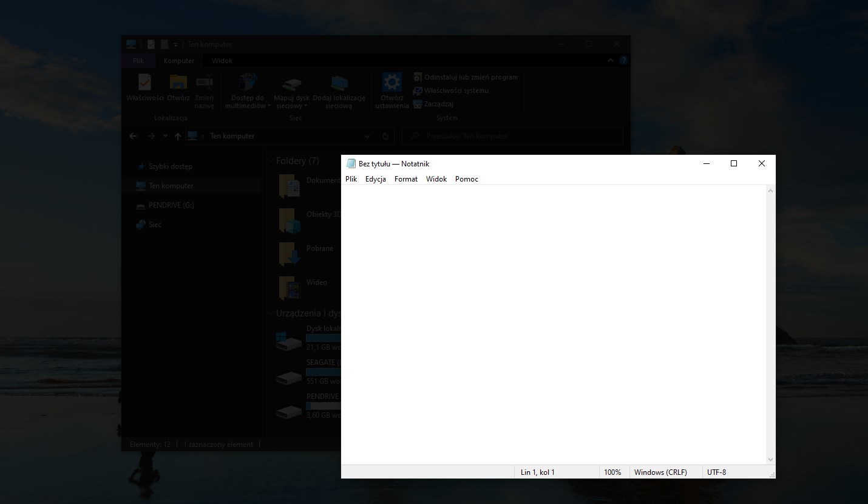868x504 pixels.
Task: Collapse the Explorer ribbon with the chevron
Action: click(611, 61)
